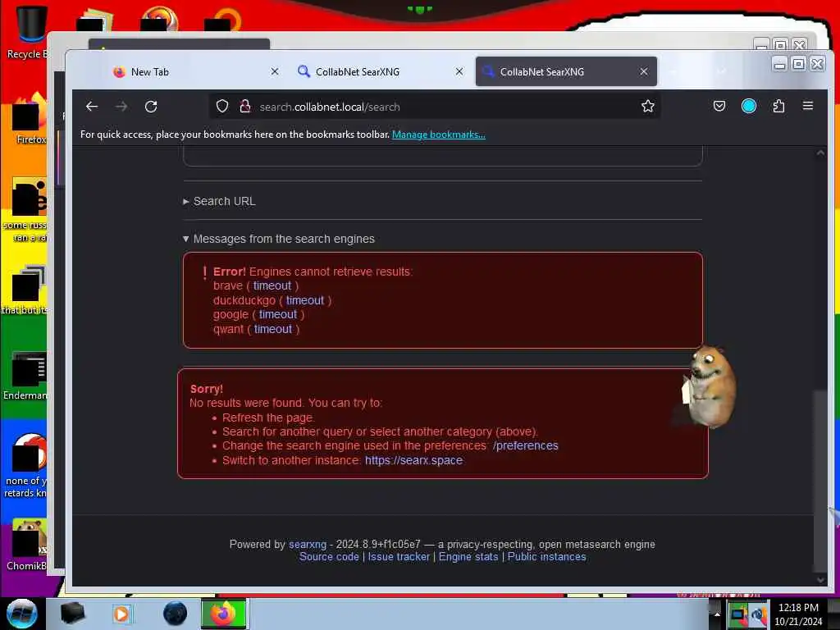Open the dark globe taskbar icon

coord(176,614)
